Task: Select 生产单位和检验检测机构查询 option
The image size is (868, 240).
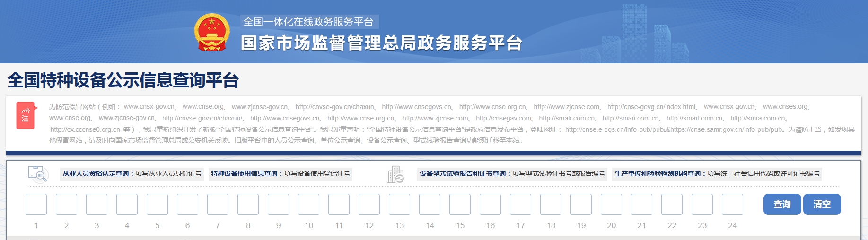Action: pos(717,174)
